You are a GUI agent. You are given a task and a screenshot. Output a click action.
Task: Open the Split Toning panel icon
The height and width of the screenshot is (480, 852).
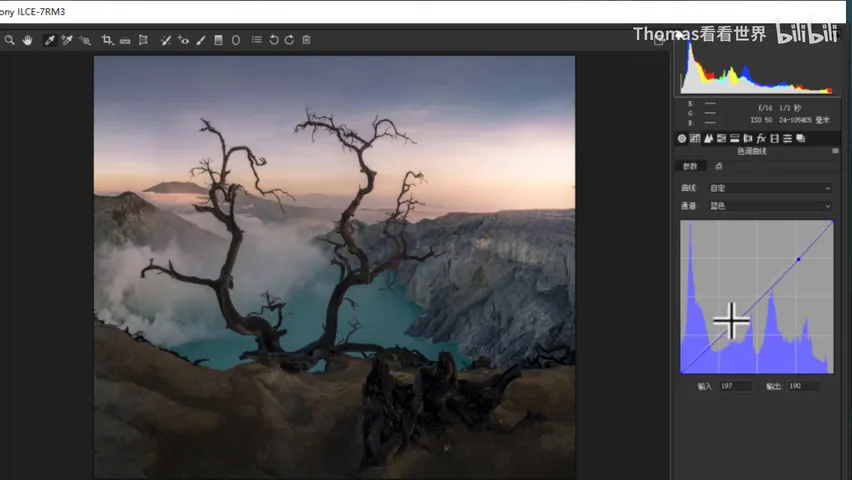coord(735,139)
